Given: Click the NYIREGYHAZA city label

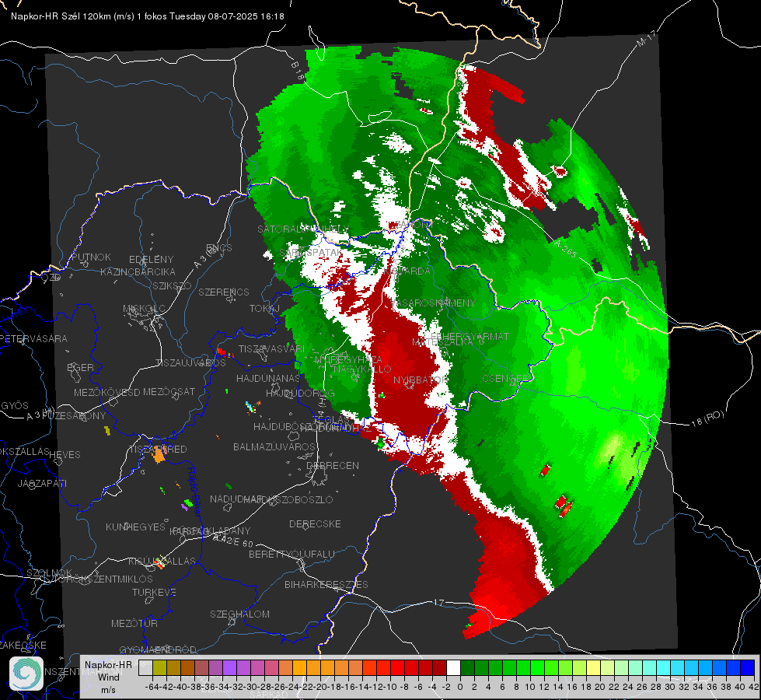Looking at the screenshot, I should [348, 360].
